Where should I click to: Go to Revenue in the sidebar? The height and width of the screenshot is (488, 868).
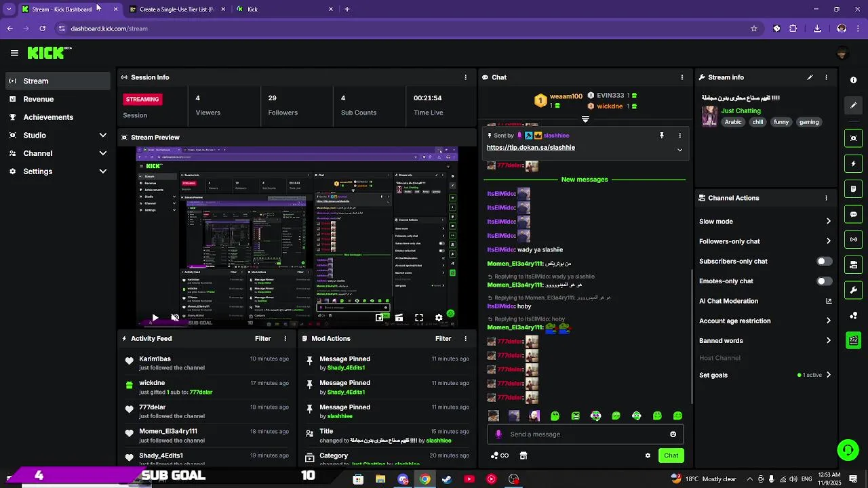point(58,99)
